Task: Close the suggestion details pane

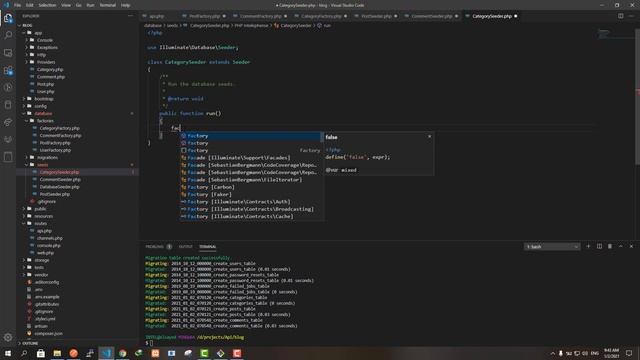Action: coord(429,136)
